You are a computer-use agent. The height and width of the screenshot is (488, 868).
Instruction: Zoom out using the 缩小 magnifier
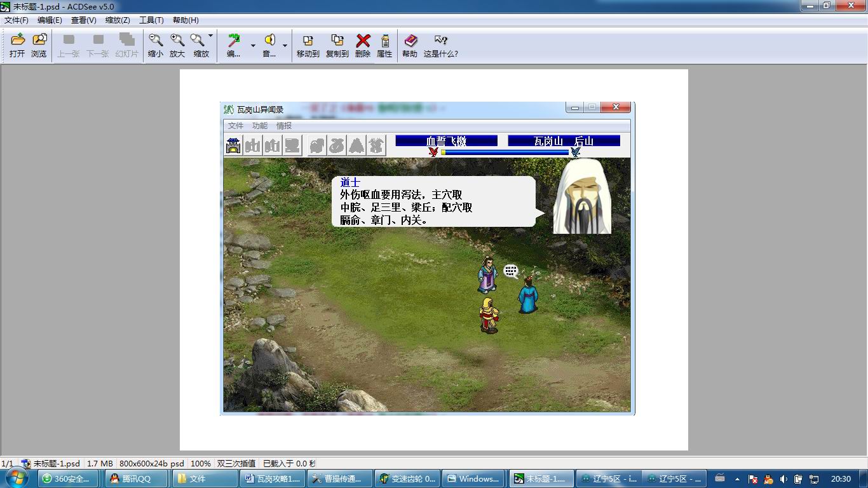pos(156,46)
